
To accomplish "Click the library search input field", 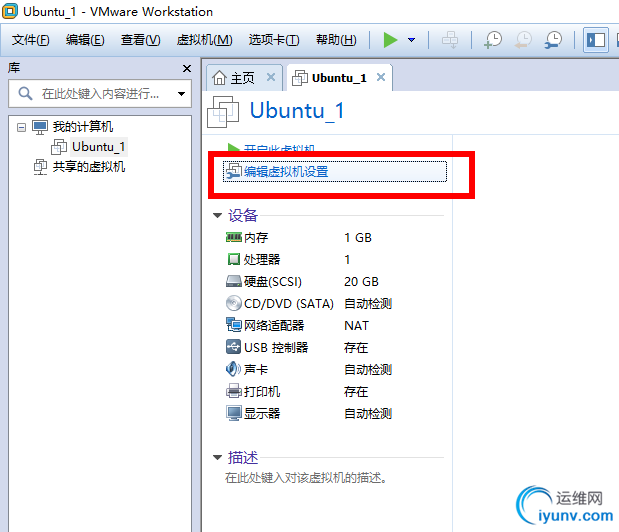I will pyautogui.click(x=100, y=94).
